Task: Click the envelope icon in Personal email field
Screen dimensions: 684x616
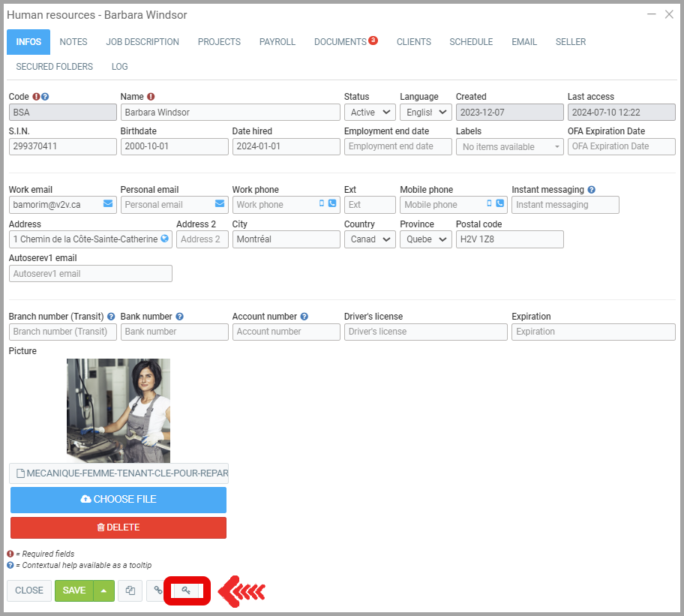Action: click(x=220, y=204)
